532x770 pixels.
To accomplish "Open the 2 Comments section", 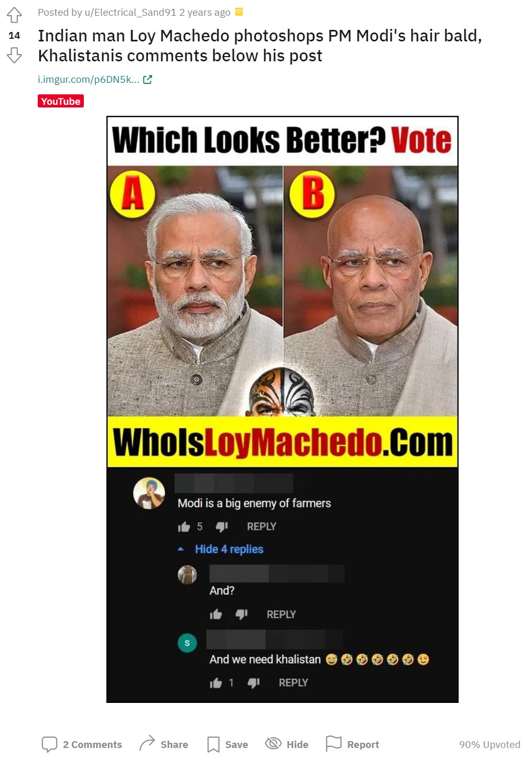I will point(92,744).
